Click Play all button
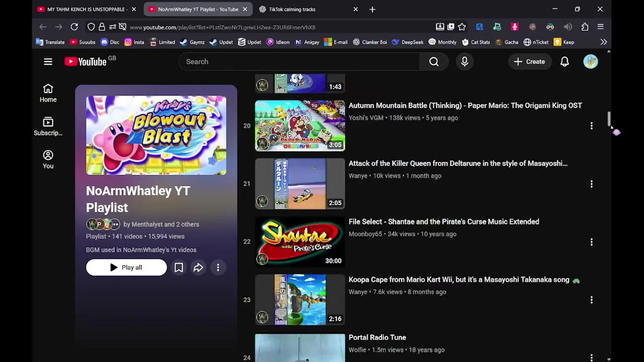The width and height of the screenshot is (644, 362). 126,267
